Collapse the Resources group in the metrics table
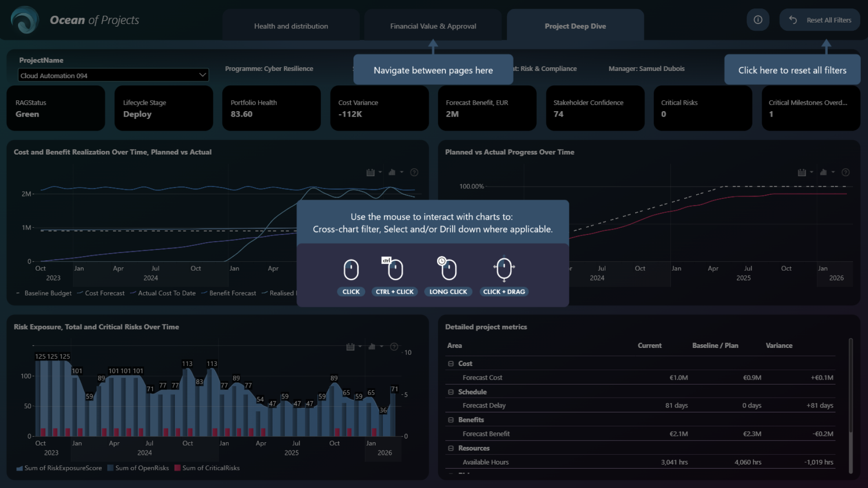868x488 pixels. (x=451, y=448)
